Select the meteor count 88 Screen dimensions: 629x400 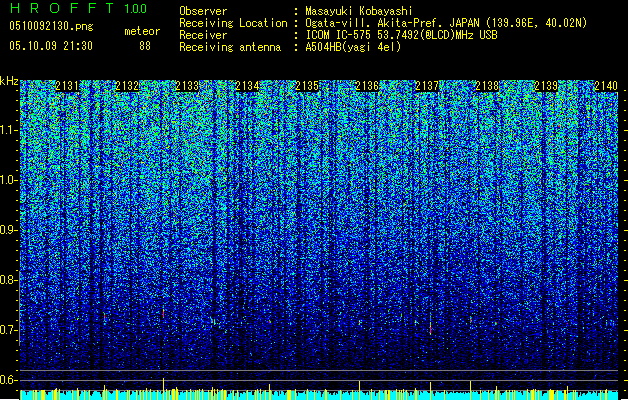[x=145, y=46]
